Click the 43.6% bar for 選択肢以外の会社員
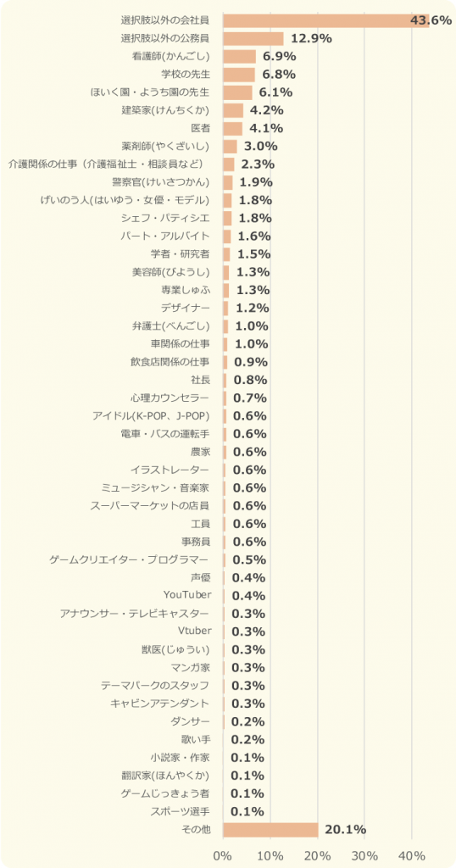Screen dimensions: 456x868 click(x=326, y=21)
